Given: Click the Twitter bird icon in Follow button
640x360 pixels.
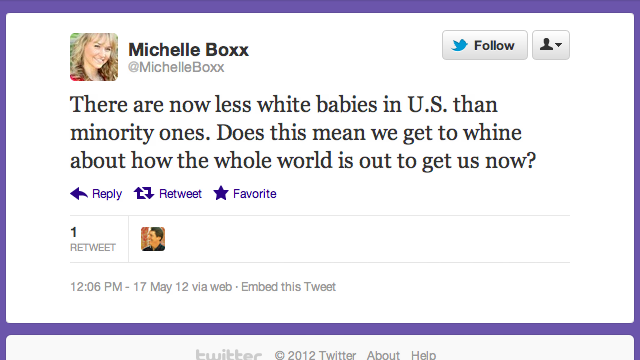Looking at the screenshot, I should pos(460,45).
